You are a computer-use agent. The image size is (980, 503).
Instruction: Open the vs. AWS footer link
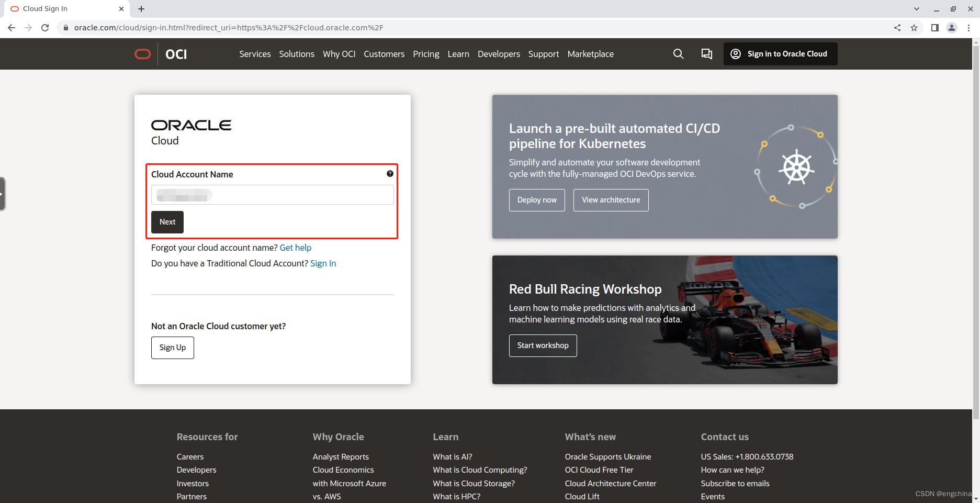pos(326,497)
